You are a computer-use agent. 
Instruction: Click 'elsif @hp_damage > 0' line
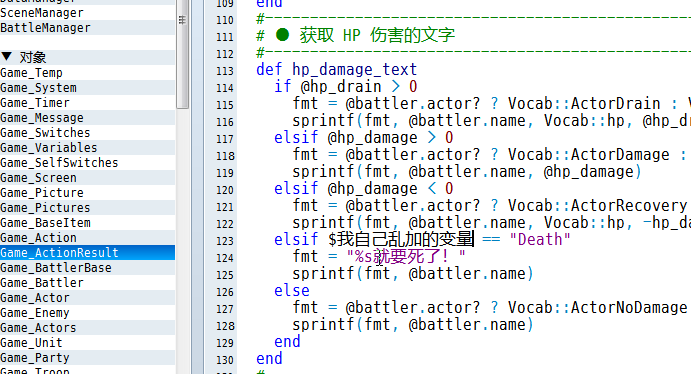click(x=364, y=137)
